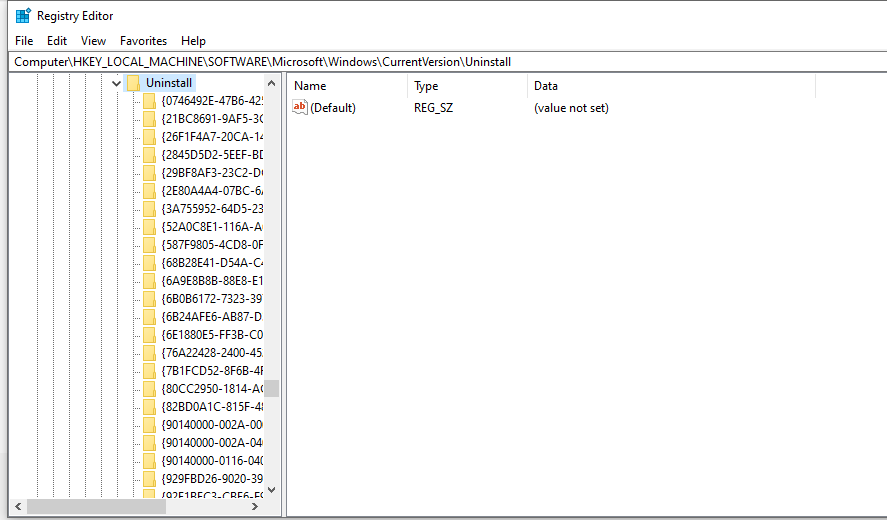Image resolution: width=887 pixels, height=520 pixels.
Task: Select the {21BC8691-9AF5 key label
Action: coord(212,119)
